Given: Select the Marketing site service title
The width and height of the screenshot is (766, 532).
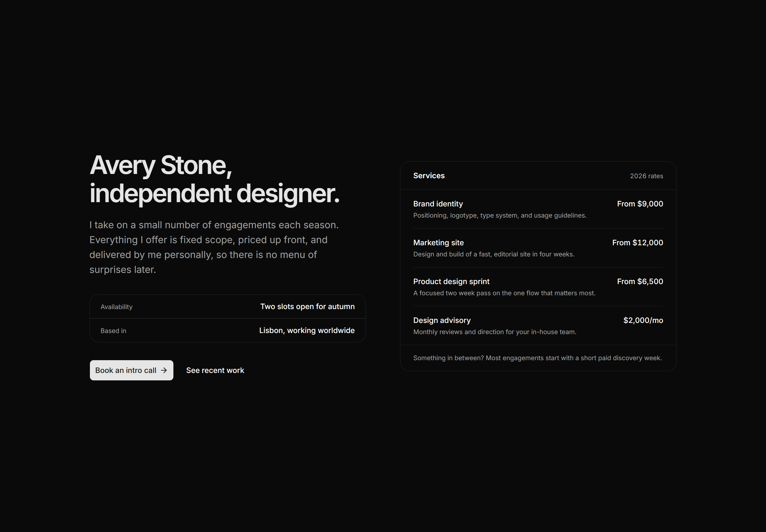Looking at the screenshot, I should (438, 243).
